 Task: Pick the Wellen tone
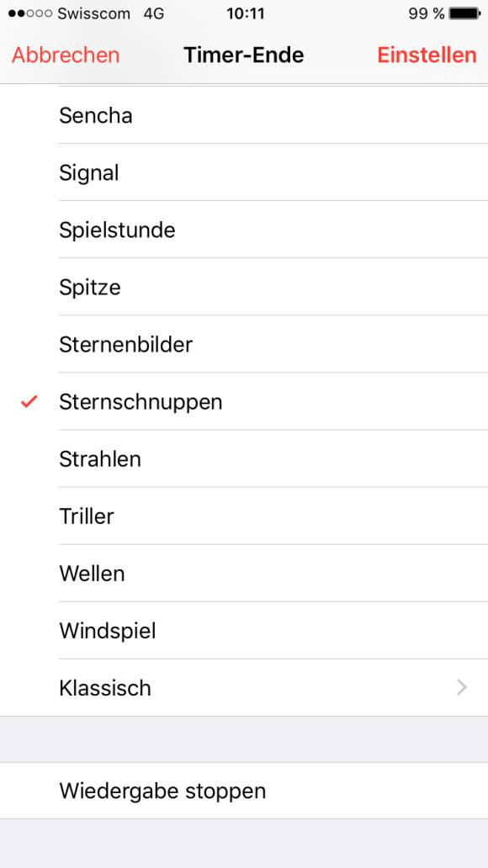click(x=244, y=573)
